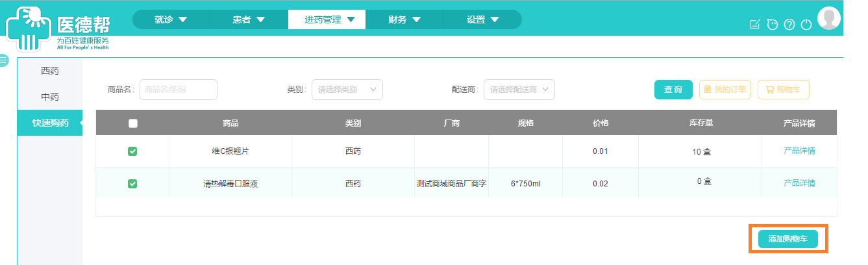Uncheck the 维C银翘片 row checkbox
The image size is (868, 265).
click(132, 151)
